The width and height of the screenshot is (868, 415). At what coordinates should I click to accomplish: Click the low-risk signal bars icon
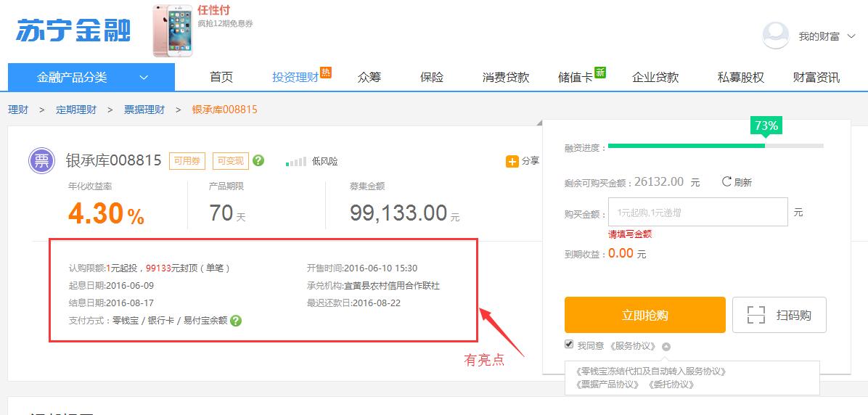coord(295,162)
